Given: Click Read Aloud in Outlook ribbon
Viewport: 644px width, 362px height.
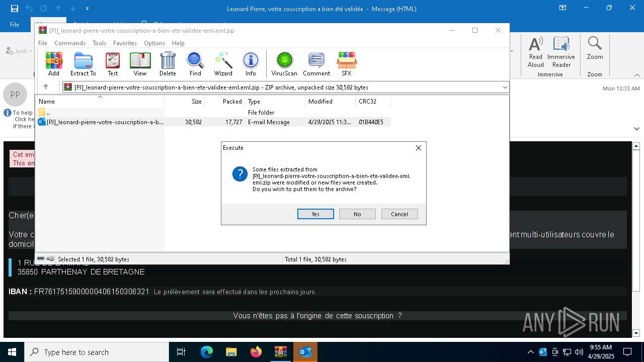Looking at the screenshot, I should point(536,52).
